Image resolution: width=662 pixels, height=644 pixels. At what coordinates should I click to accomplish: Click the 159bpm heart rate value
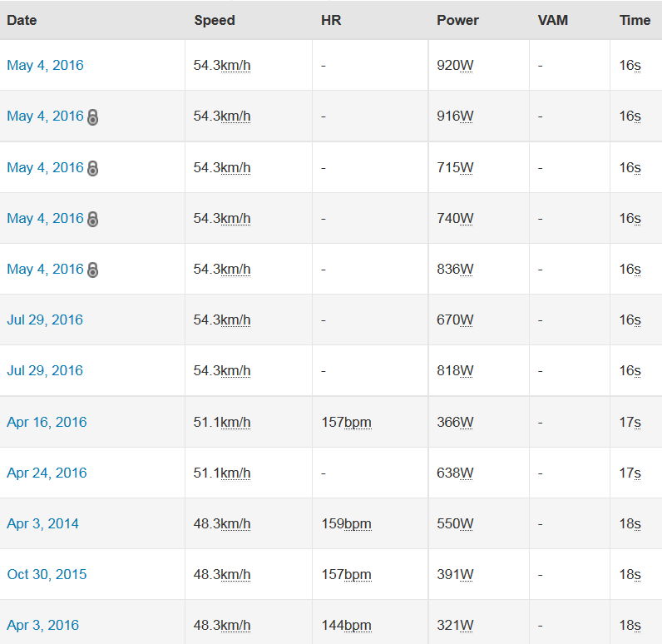pos(346,524)
